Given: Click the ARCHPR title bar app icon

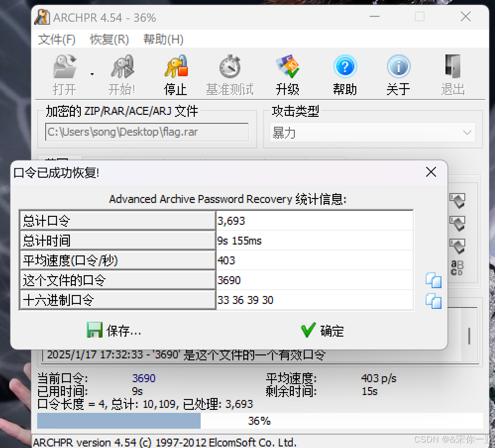Looking at the screenshot, I should click(42, 17).
